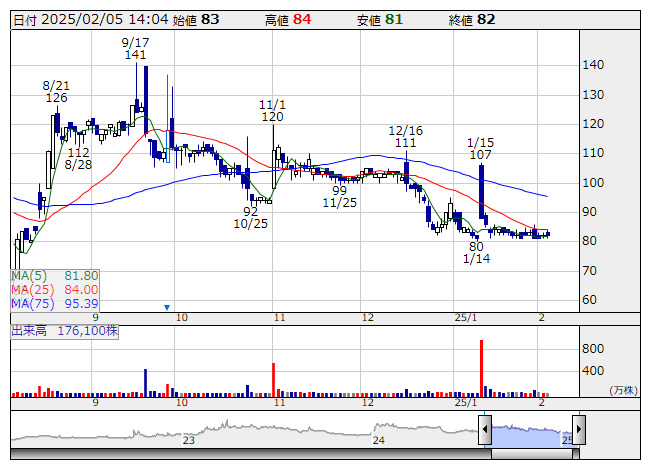Image resolution: width=653 pixels, height=470 pixels.
Task: Click the left range slider handle arrow
Action: [x=485, y=429]
